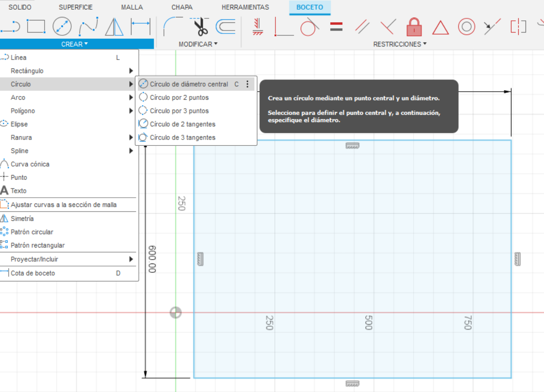544x392 pixels.
Task: Choose Patrón circular from the menu
Action: pos(69,232)
